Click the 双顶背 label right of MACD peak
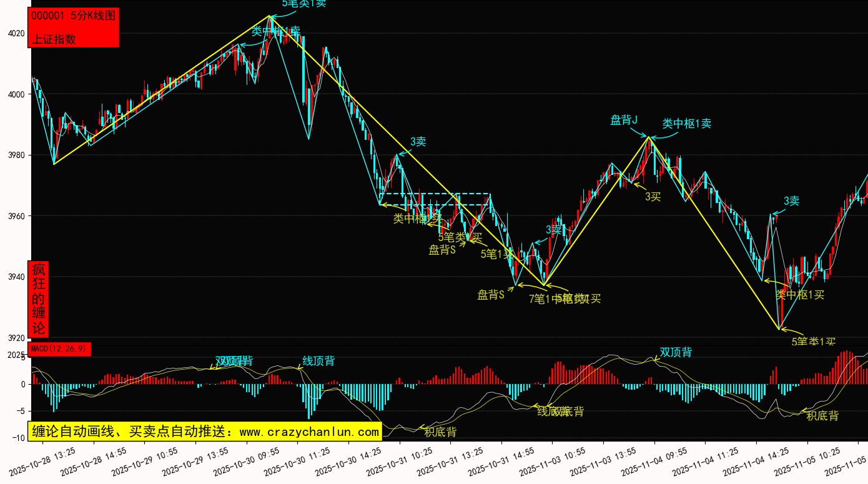The height and width of the screenshot is (484, 868). point(676,352)
